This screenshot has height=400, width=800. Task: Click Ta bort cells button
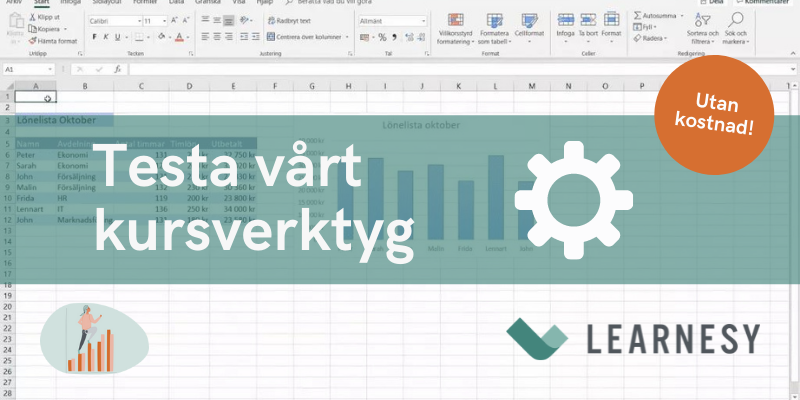click(588, 27)
